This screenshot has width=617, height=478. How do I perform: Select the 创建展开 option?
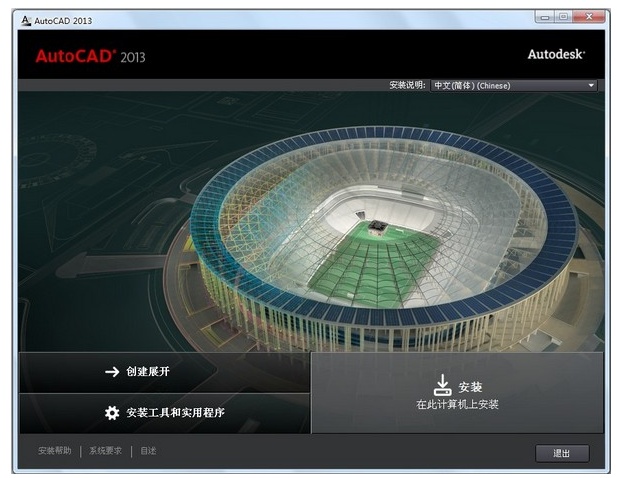(x=164, y=372)
